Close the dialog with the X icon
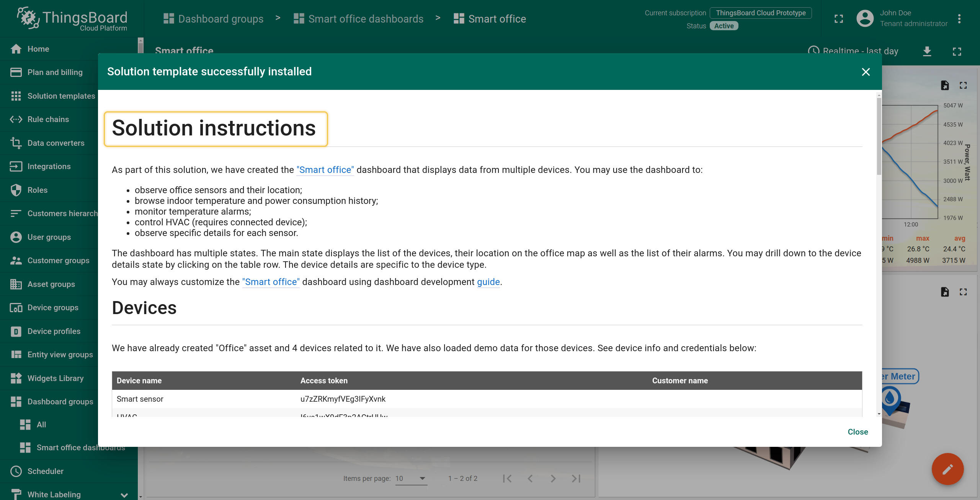The height and width of the screenshot is (500, 980). pos(866,72)
